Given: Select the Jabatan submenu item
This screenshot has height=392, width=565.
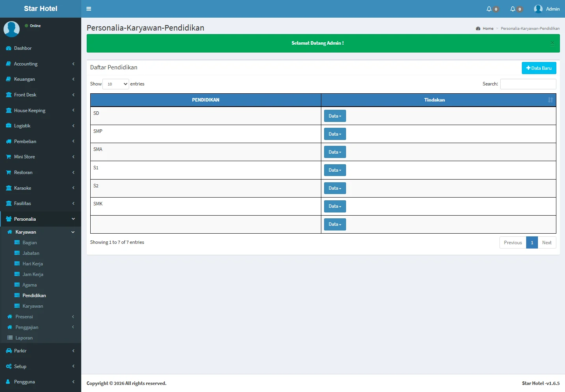Looking at the screenshot, I should 31,253.
